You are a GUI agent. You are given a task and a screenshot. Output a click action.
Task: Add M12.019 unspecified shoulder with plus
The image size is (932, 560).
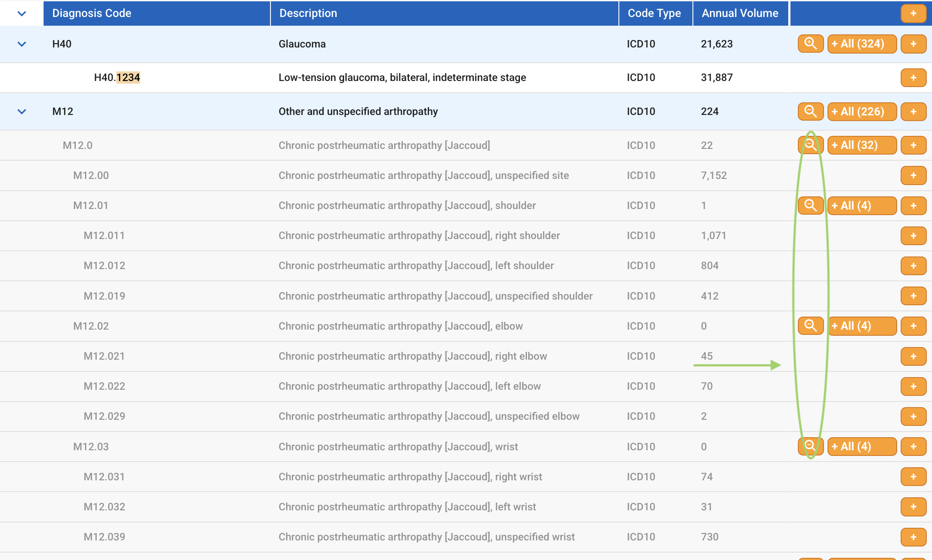[x=913, y=296]
